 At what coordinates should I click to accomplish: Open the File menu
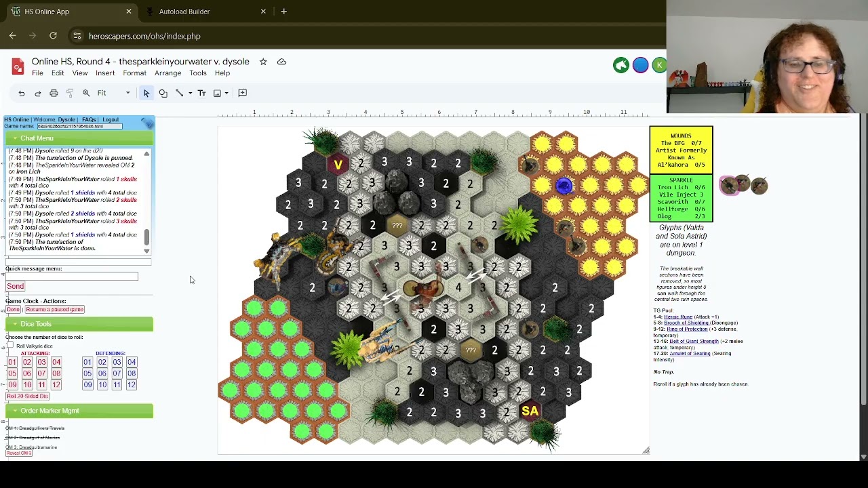37,73
